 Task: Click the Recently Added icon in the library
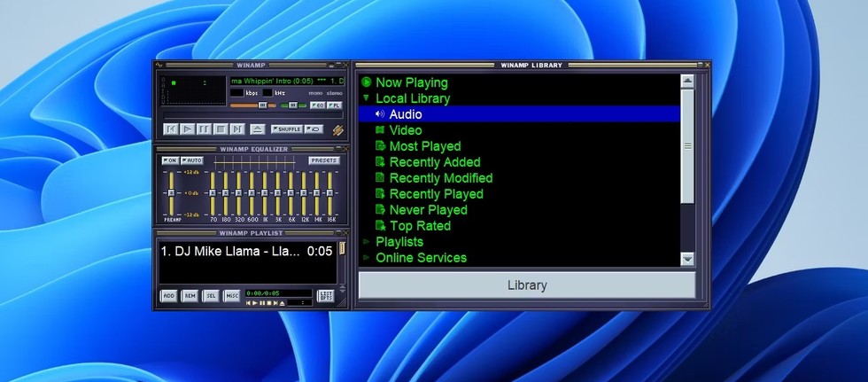point(380,161)
